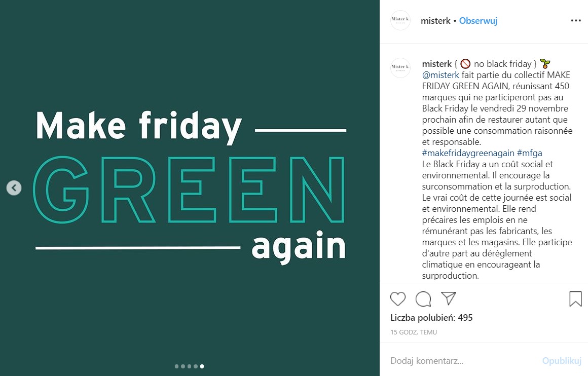Open the misterk profile picture in the header

400,21
